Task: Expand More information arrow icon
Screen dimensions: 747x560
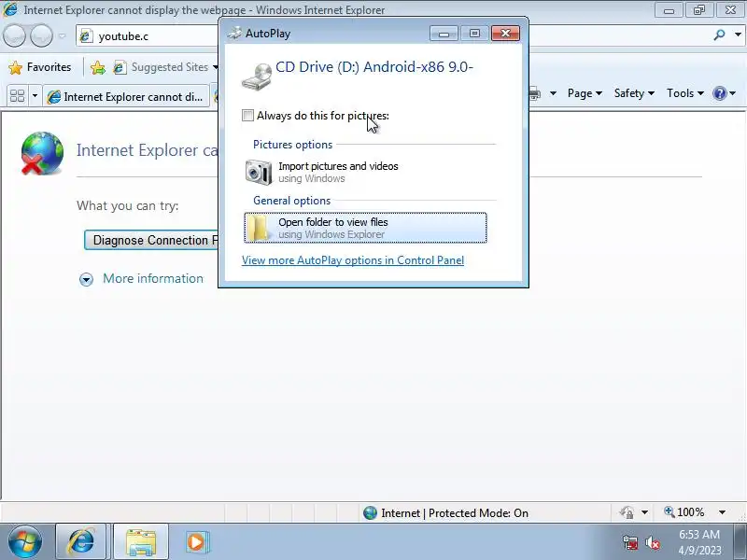Action: point(86,279)
